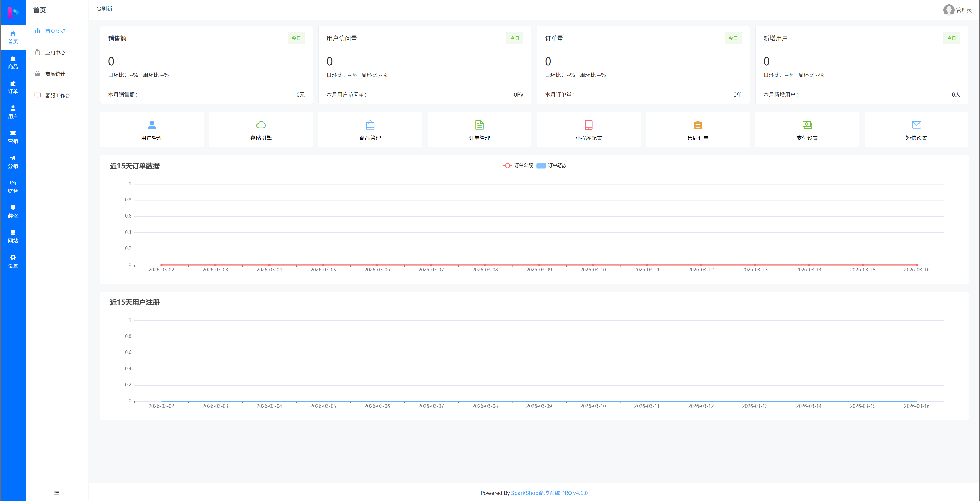This screenshot has width=980, height=501.
Task: Open SparkShop商城系统 PRO footer link
Action: coord(549,493)
